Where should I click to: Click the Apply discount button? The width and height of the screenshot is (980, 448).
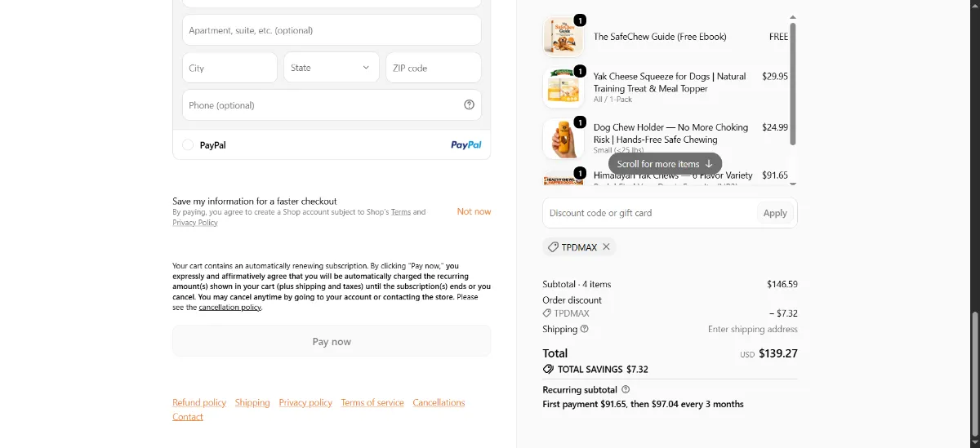coord(775,213)
